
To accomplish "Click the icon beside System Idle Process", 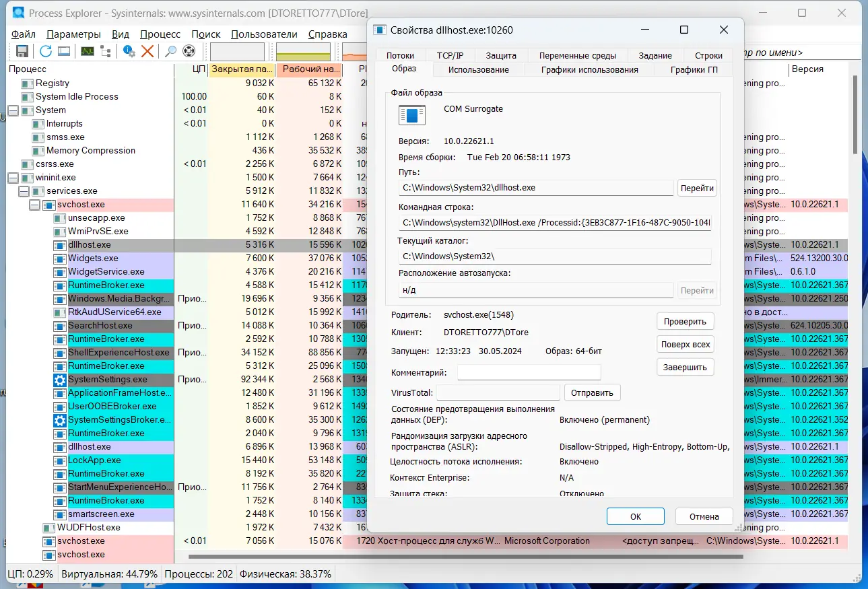I will 27,97.
